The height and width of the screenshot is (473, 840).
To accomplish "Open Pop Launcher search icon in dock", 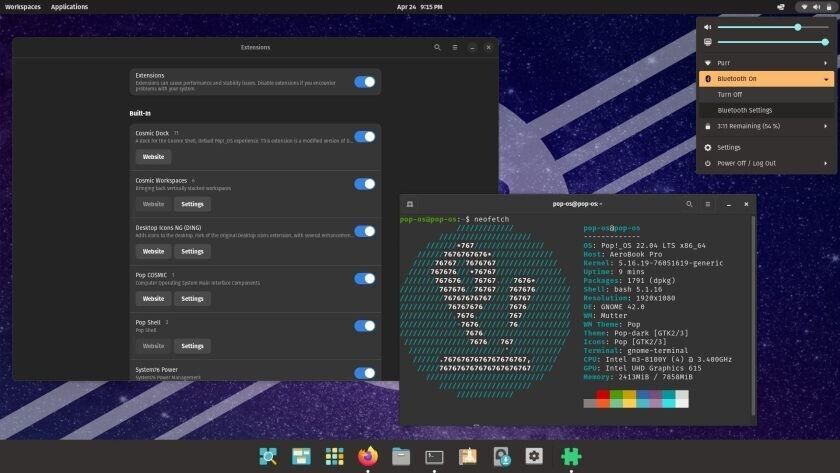I will coord(268,456).
